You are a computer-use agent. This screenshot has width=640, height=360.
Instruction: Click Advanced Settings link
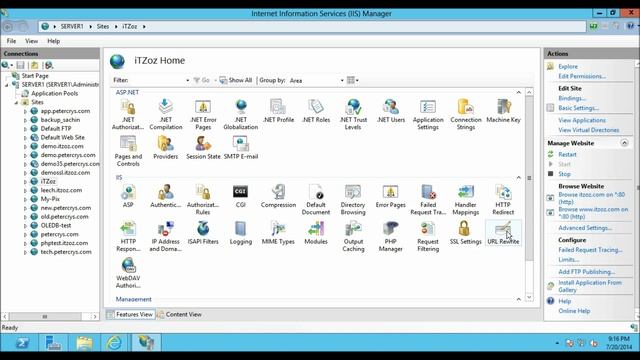pos(585,228)
